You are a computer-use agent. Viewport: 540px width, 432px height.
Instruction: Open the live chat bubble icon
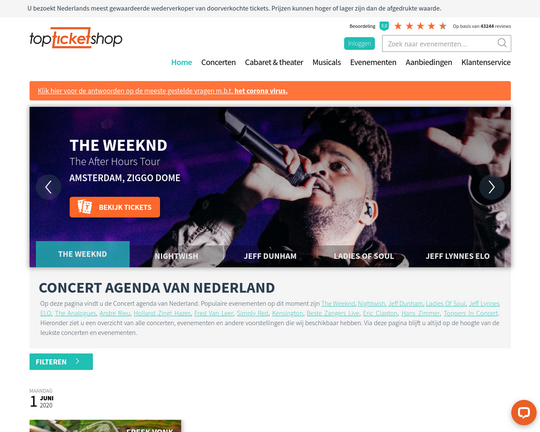[523, 412]
